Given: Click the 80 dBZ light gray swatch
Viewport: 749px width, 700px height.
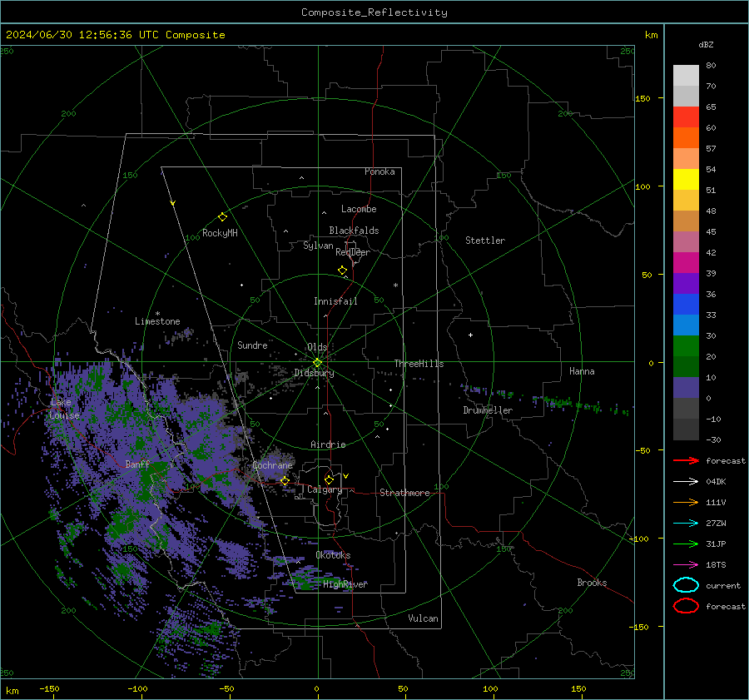Looking at the screenshot, I should coord(686,76).
